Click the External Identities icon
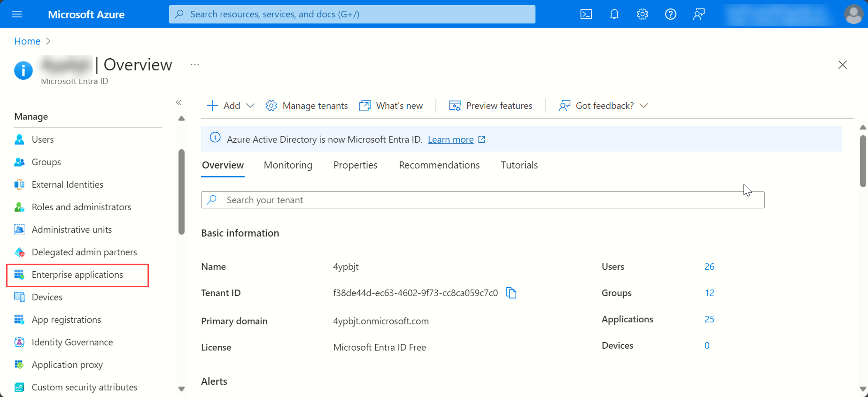Viewport: 868px width, 397px height. (x=19, y=185)
